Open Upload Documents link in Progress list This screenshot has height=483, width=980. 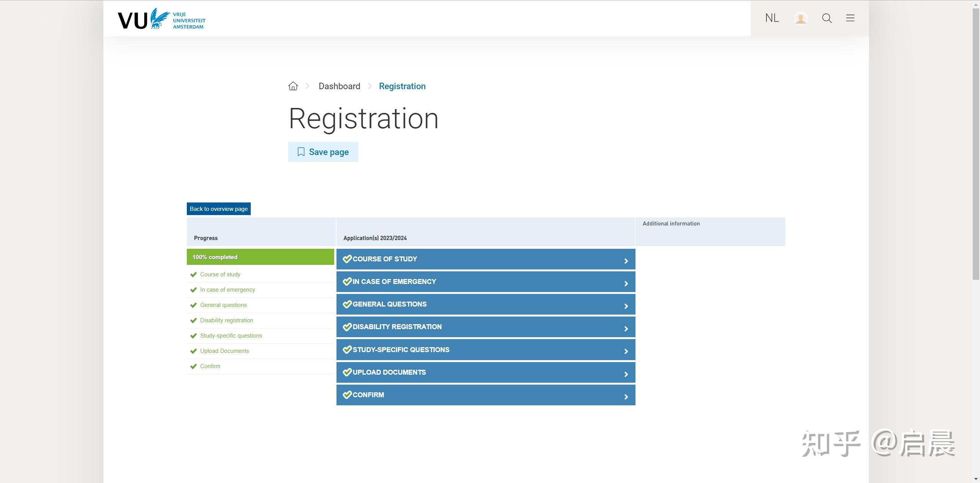pyautogui.click(x=224, y=351)
